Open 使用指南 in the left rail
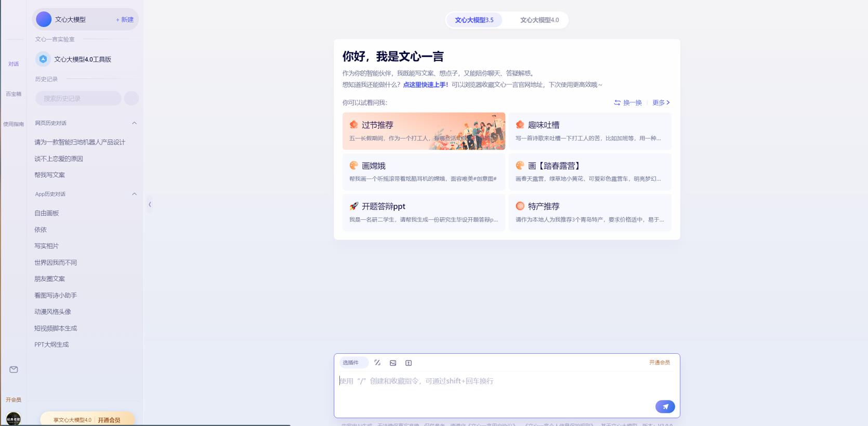Image resolution: width=868 pixels, height=426 pixels. coord(14,124)
